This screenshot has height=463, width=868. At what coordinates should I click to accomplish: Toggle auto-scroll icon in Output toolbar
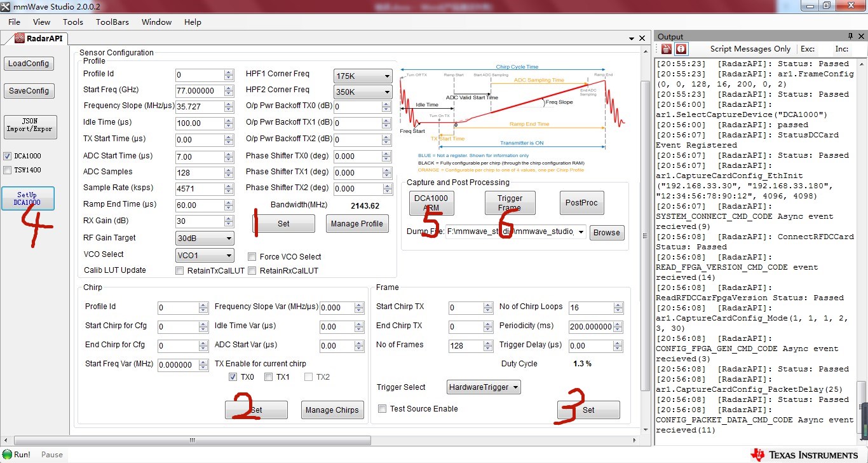[681, 49]
